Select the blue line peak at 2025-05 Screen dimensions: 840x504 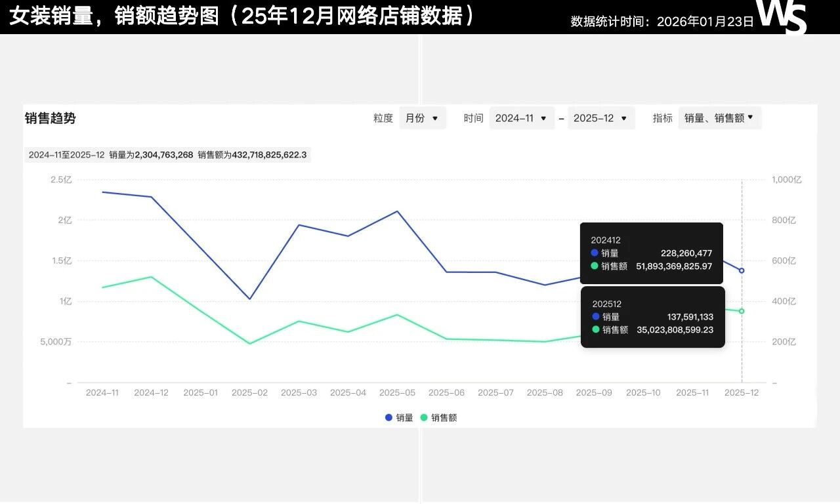pos(397,211)
